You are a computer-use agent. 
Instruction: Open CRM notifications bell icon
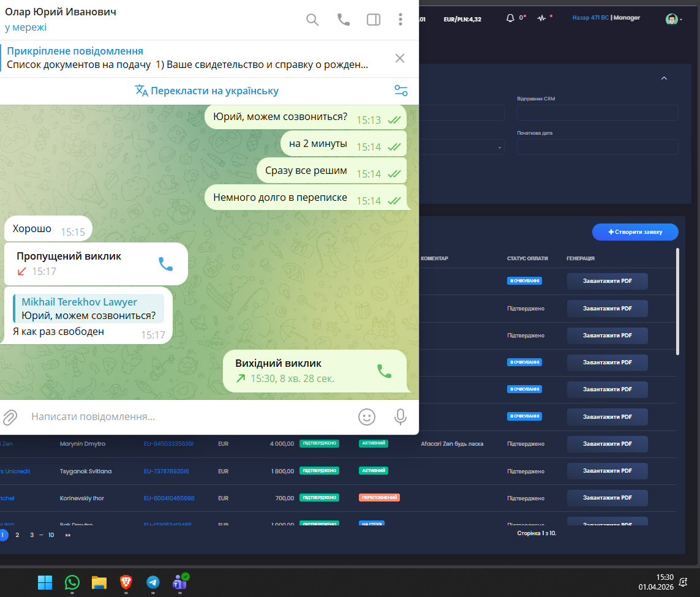coord(510,18)
